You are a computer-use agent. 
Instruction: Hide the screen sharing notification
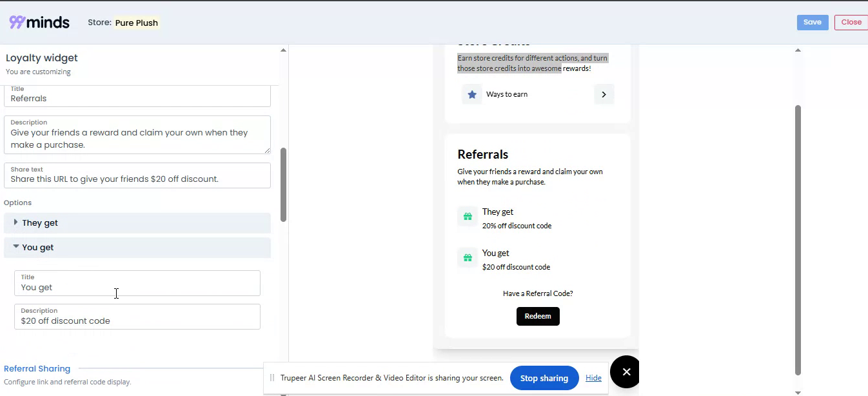click(x=593, y=378)
